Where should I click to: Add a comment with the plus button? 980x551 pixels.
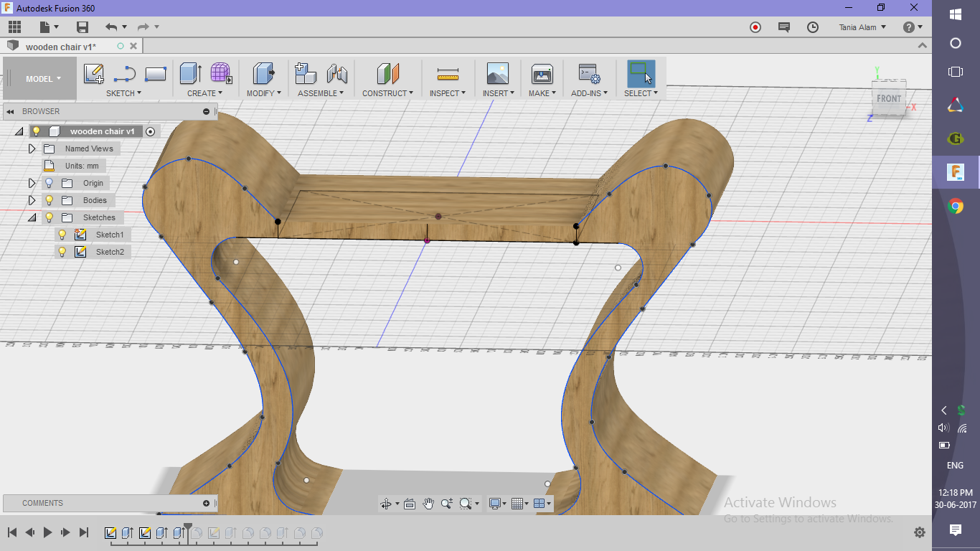tap(206, 503)
